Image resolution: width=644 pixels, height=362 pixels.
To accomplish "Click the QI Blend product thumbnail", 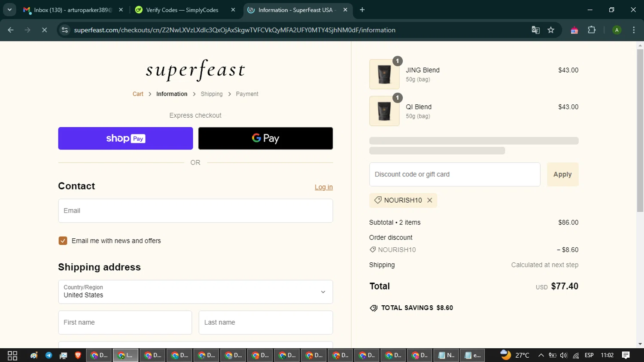I will click(384, 111).
